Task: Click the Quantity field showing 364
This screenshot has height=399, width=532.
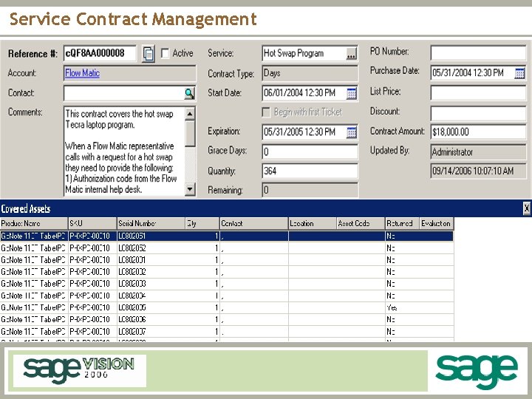Action: pyautogui.click(x=310, y=171)
